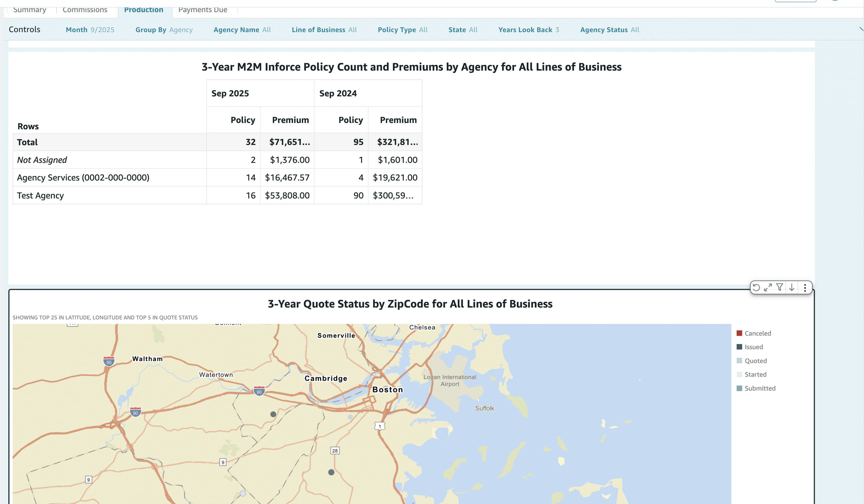This screenshot has width=864, height=504.
Task: Toggle the Issued legend item
Action: (754, 347)
